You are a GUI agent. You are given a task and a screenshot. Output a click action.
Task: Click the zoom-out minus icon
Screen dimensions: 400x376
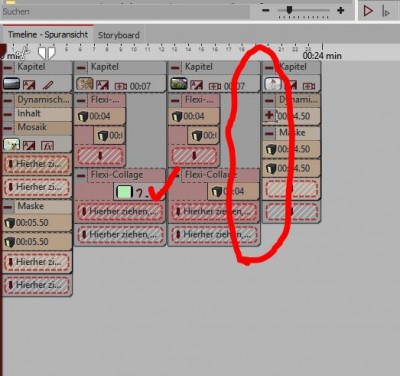pos(266,10)
